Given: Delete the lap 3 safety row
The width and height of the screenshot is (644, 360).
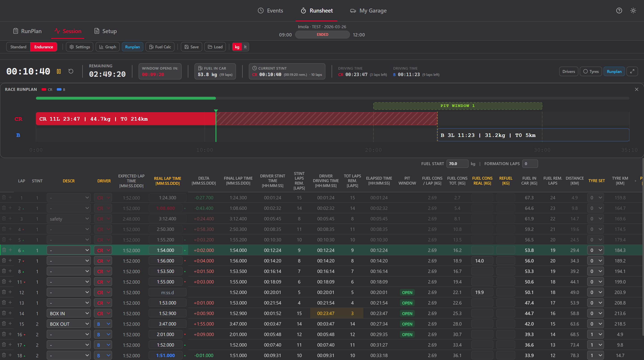Looking at the screenshot, I should click(4, 218).
